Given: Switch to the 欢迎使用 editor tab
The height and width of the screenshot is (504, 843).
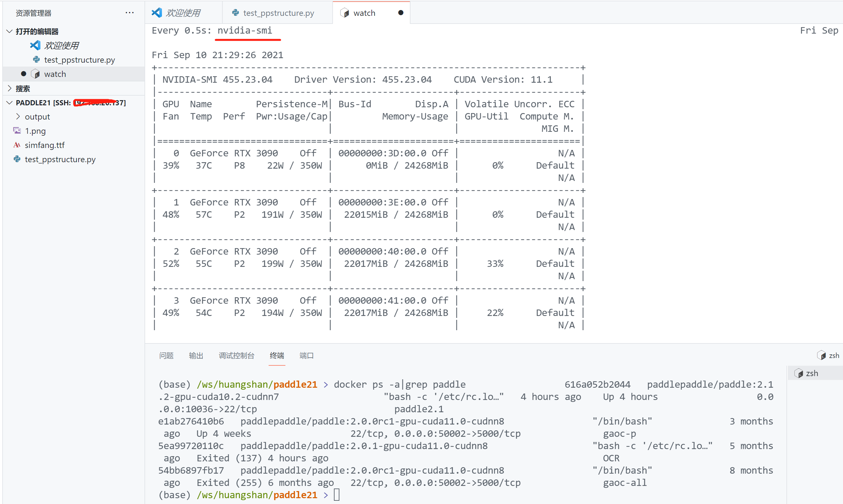Looking at the screenshot, I should tap(184, 13).
